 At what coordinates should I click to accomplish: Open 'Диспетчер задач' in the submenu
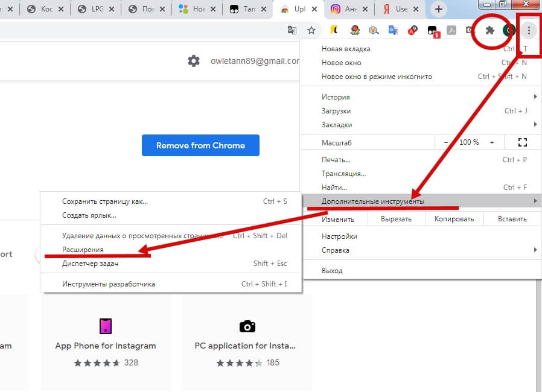point(171,264)
